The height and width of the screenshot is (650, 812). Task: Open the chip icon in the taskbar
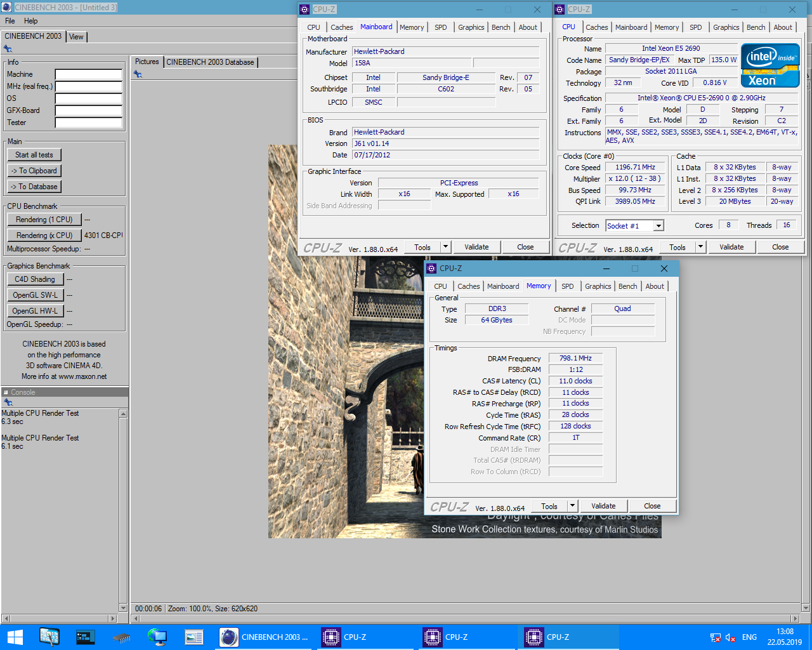(122, 637)
